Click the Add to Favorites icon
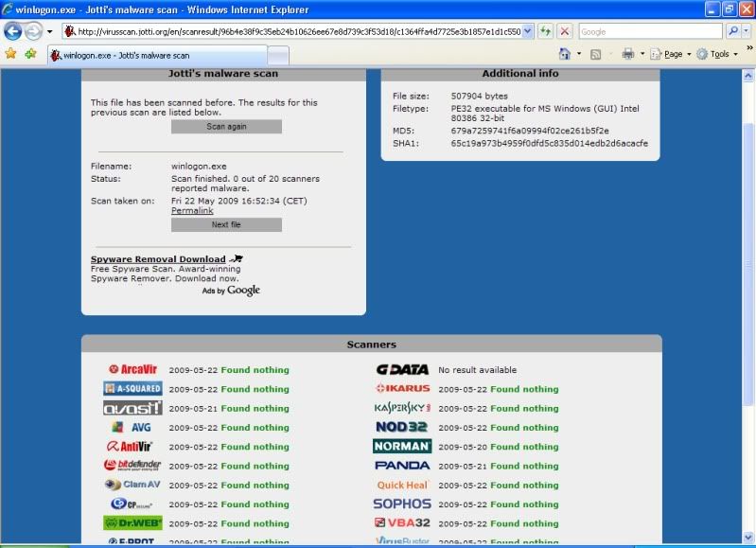Viewport: 756px width, 548px height. pos(31,54)
